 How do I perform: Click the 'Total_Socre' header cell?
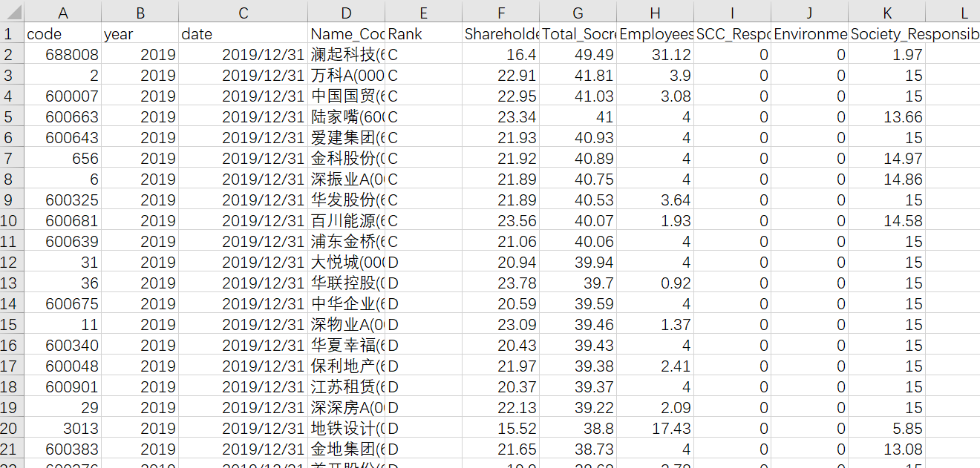pyautogui.click(x=578, y=33)
